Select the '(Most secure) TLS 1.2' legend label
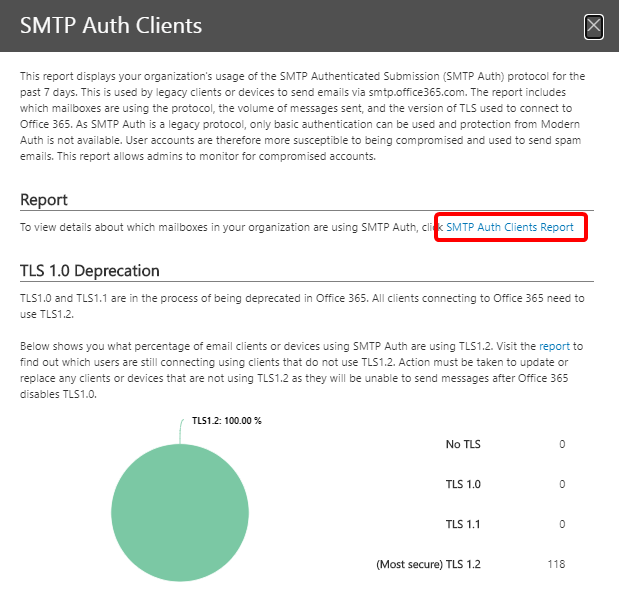This screenshot has height=599, width=619. click(x=428, y=564)
